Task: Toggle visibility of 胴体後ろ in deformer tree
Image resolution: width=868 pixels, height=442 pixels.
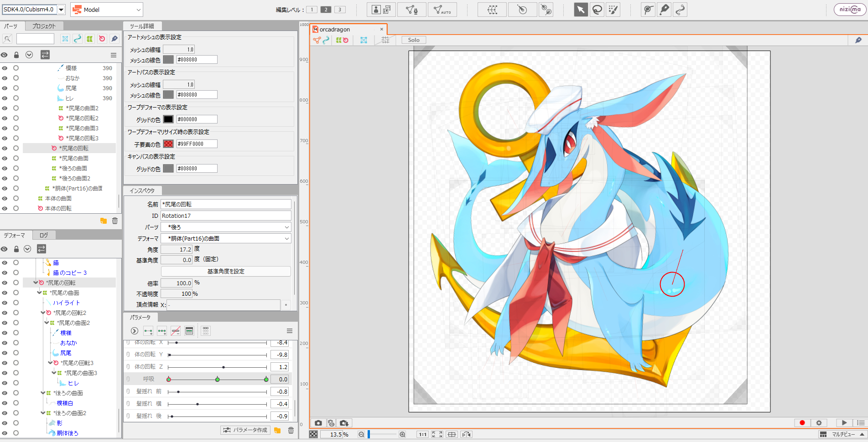Action: point(5,433)
